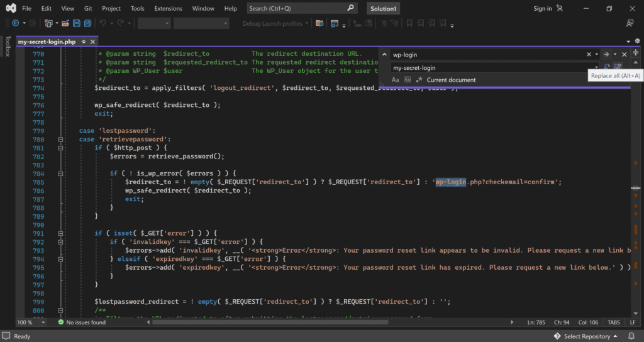Open the Edit menu
The height and width of the screenshot is (342, 644).
pyautogui.click(x=47, y=8)
